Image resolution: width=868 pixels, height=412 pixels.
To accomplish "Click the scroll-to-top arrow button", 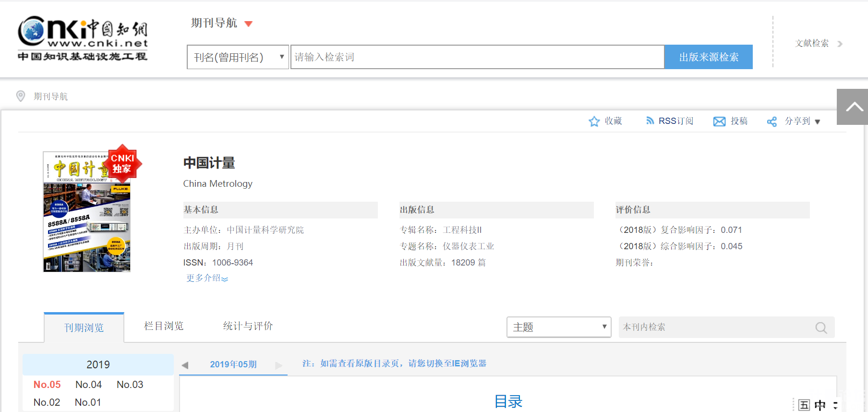I will pyautogui.click(x=853, y=107).
